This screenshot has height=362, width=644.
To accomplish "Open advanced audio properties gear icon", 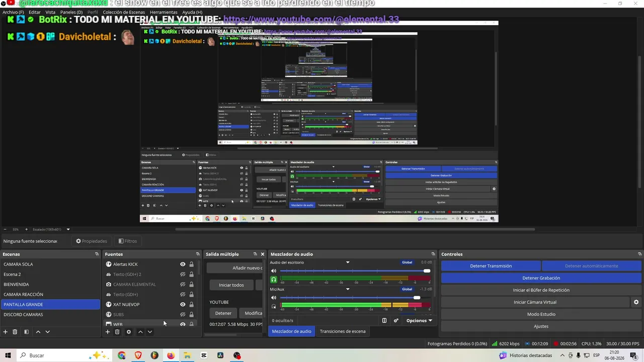I will pyautogui.click(x=396, y=321).
